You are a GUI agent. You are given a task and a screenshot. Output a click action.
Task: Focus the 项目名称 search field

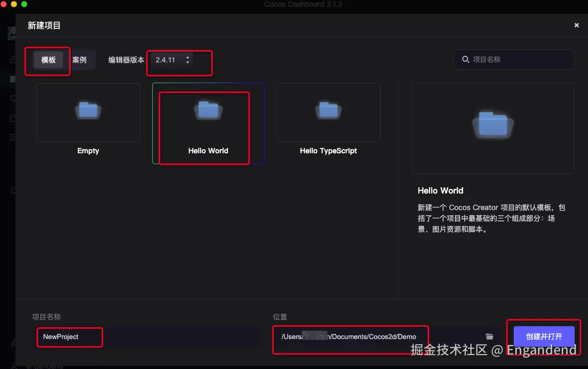[x=514, y=60]
